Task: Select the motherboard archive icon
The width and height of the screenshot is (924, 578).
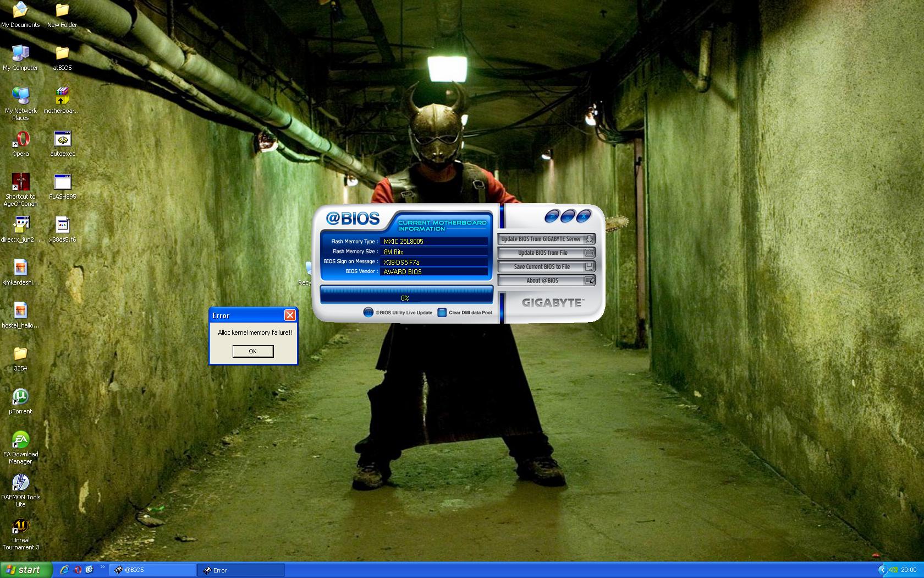Action: 62,101
